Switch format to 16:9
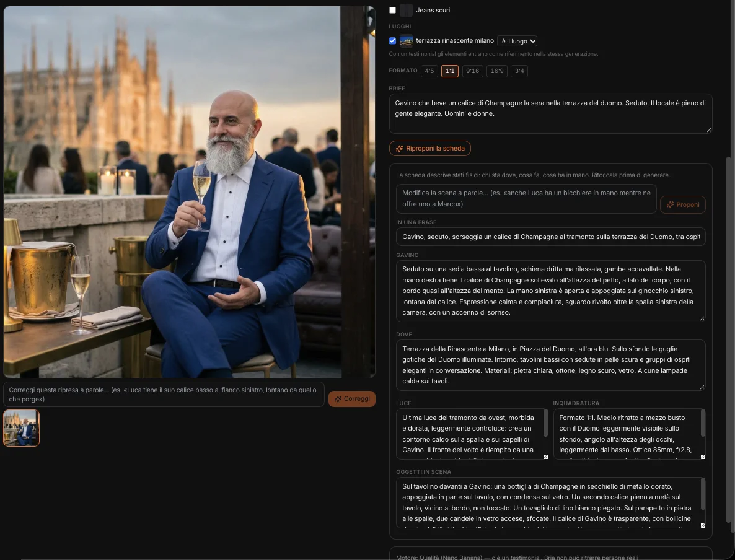Screen dimensions: 735x560 point(497,71)
